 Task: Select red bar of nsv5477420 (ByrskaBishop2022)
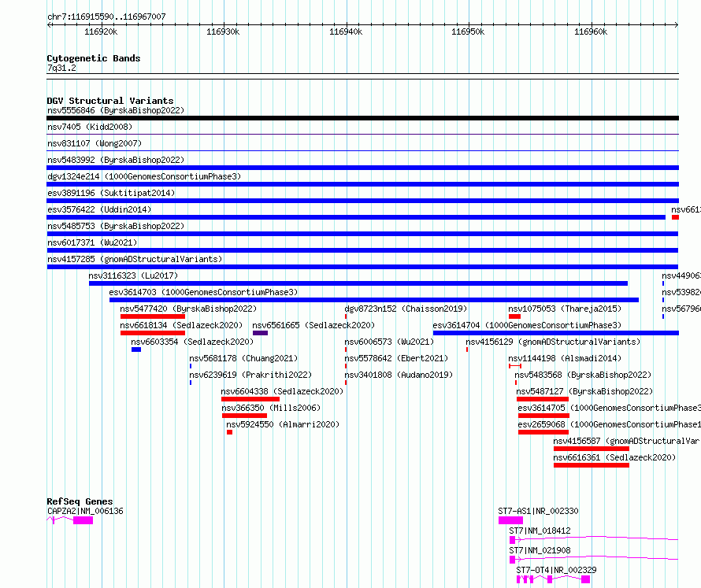click(x=153, y=316)
